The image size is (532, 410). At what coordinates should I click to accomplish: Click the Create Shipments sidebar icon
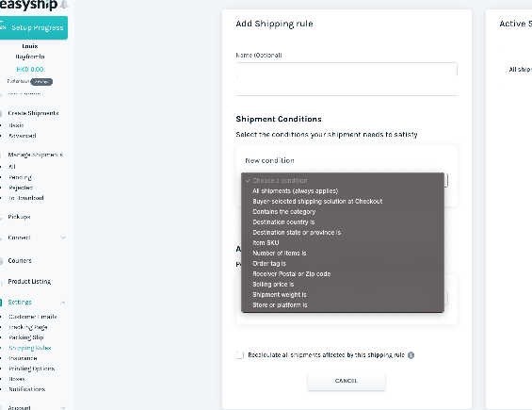(x=1, y=113)
